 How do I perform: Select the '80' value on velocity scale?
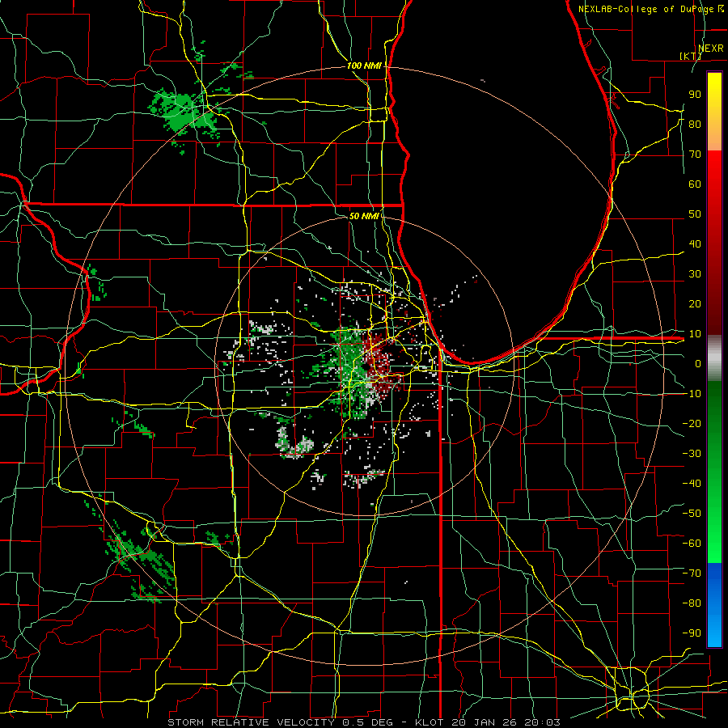(x=695, y=125)
